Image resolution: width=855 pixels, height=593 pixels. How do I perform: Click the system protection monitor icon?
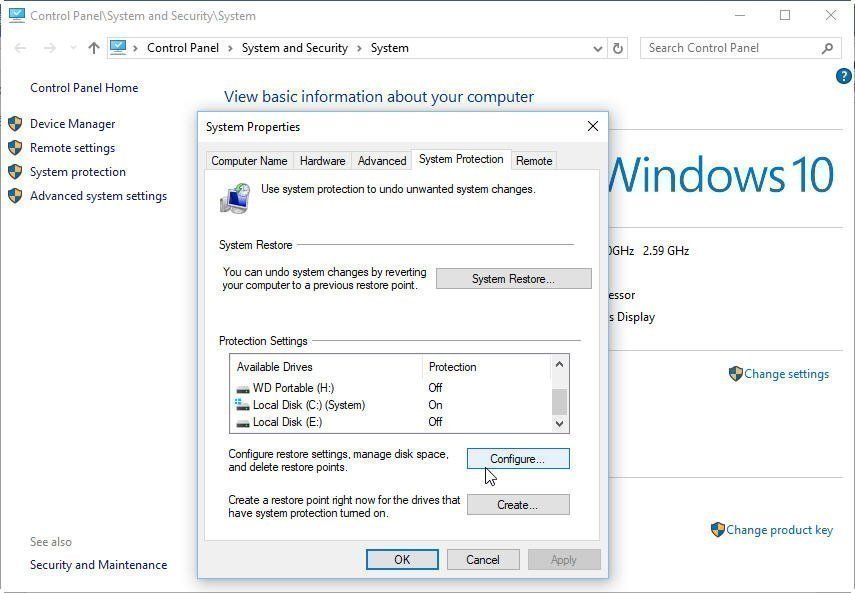pyautogui.click(x=235, y=198)
